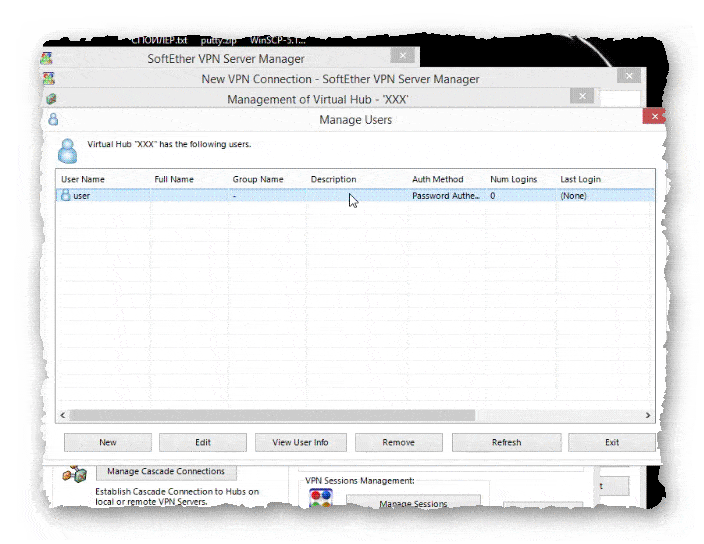
Task: Click the large user icon beside hub text
Action: [68, 151]
